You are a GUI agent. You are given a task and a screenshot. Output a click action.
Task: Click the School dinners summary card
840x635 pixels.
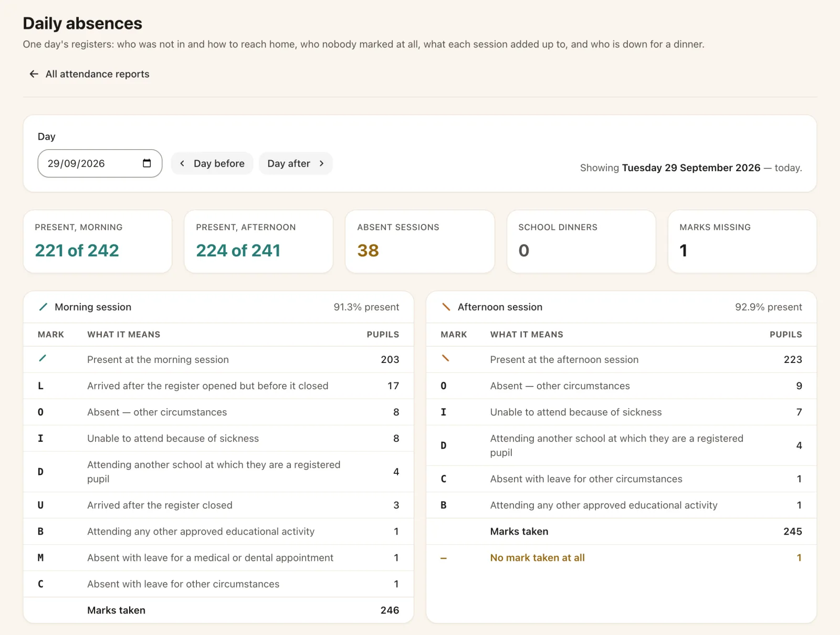581,242
